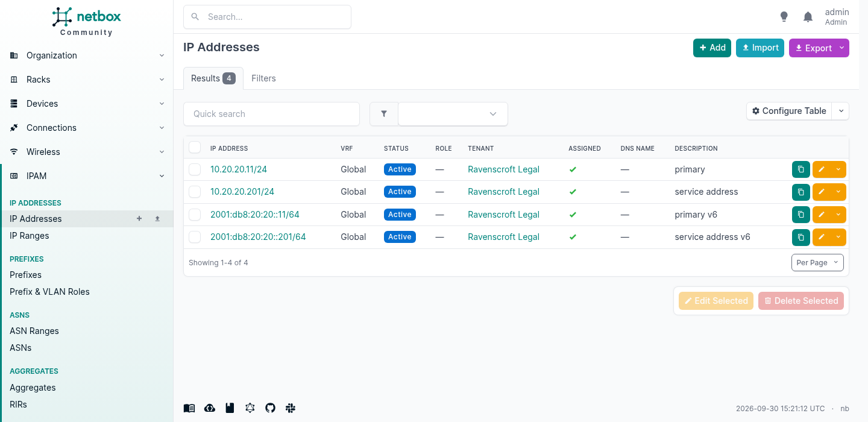Edit the 2001:db8:20:20::201/64 row with pencil
The height and width of the screenshot is (422, 868).
(822, 237)
